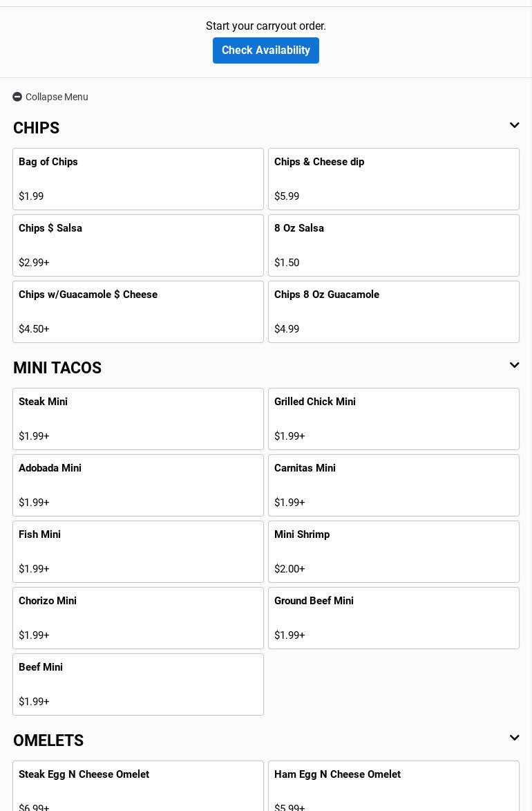Viewport: 532px width, 811px height.
Task: Choose the Chips $ Salsa menu item
Action: click(x=138, y=245)
